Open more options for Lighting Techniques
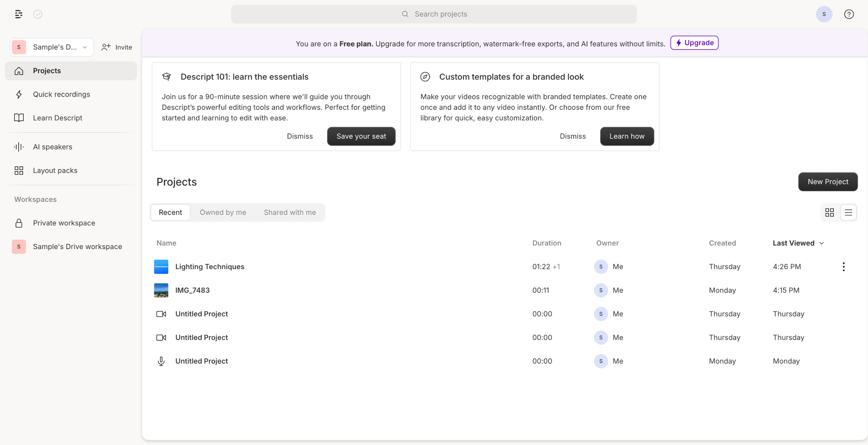This screenshot has height=445, width=868. pos(844,267)
